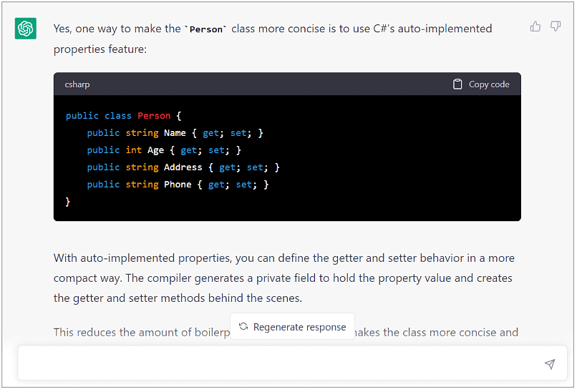This screenshot has height=392, width=577.
Task: Click the paper plane send icon
Action: pos(549,363)
